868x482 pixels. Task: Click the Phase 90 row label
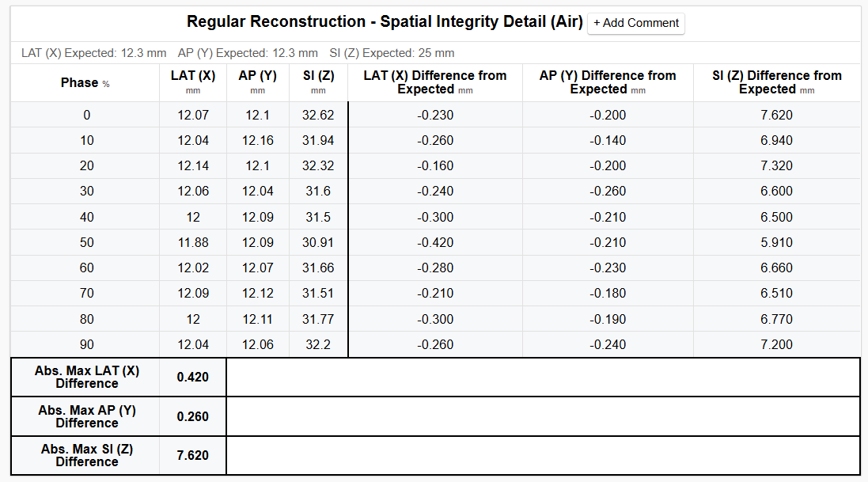click(x=86, y=344)
